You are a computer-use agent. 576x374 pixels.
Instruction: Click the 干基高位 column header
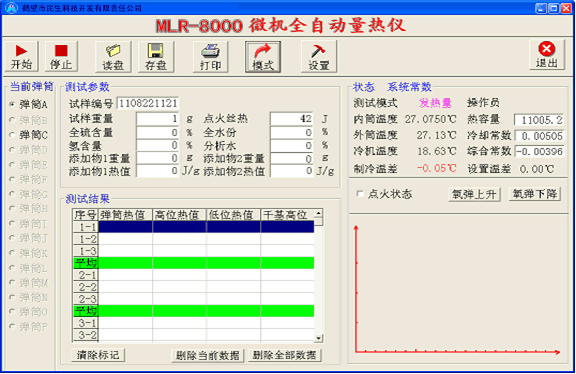point(287,215)
